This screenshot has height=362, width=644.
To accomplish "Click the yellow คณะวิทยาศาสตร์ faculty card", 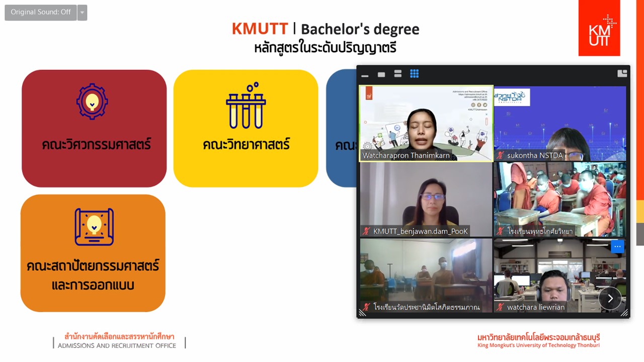I will [246, 128].
